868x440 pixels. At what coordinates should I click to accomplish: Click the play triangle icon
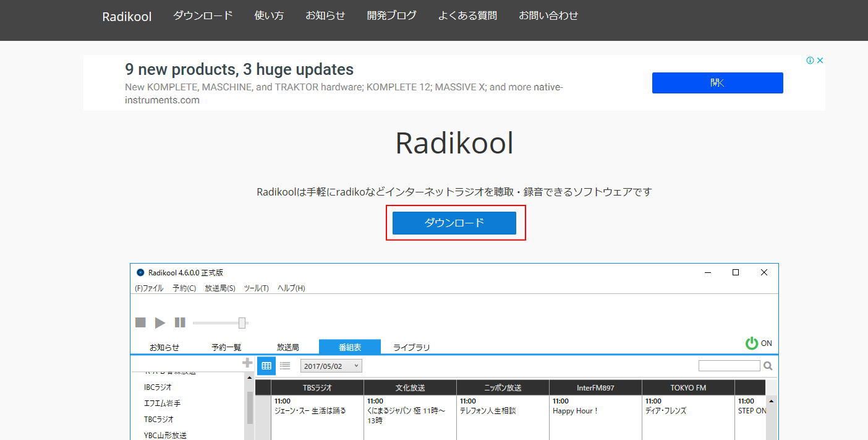pyautogui.click(x=160, y=322)
